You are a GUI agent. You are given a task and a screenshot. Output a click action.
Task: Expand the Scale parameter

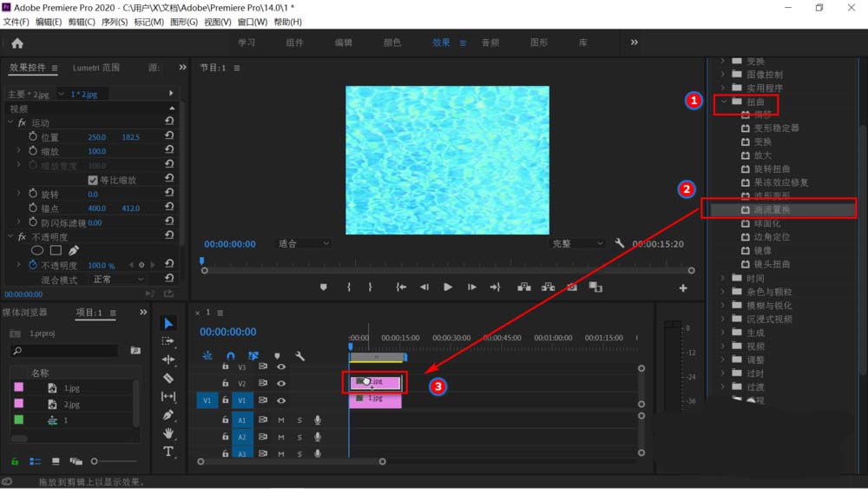click(x=19, y=150)
